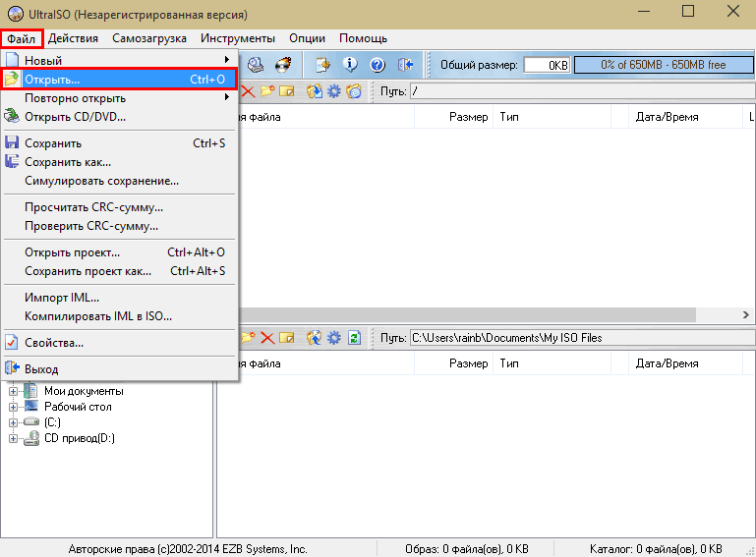Open Свойства... from the menu

119,343
